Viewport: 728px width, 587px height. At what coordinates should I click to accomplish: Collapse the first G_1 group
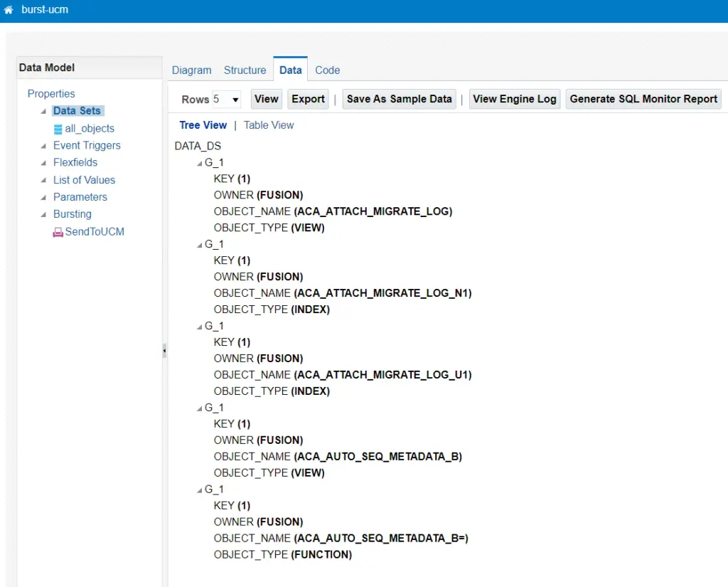[x=200, y=163]
